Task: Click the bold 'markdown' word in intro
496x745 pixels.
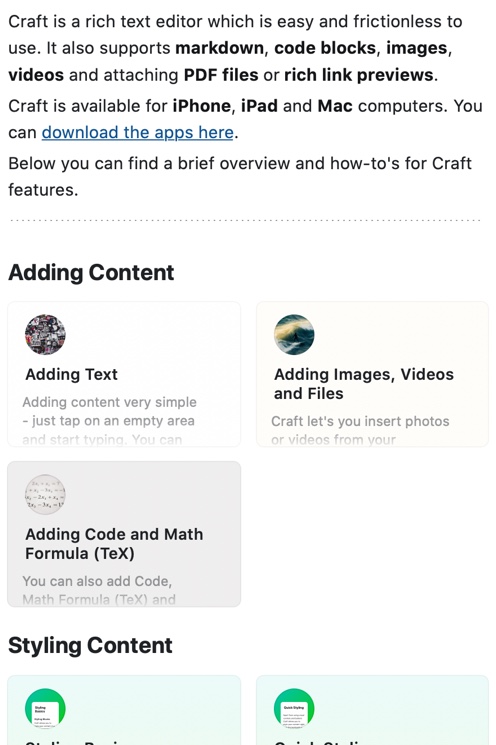Action: coord(219,48)
